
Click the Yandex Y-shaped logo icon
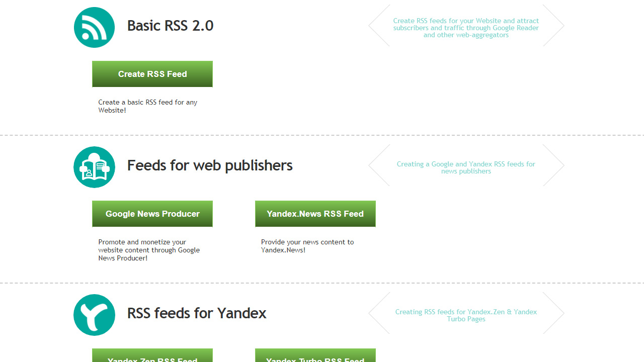94,315
